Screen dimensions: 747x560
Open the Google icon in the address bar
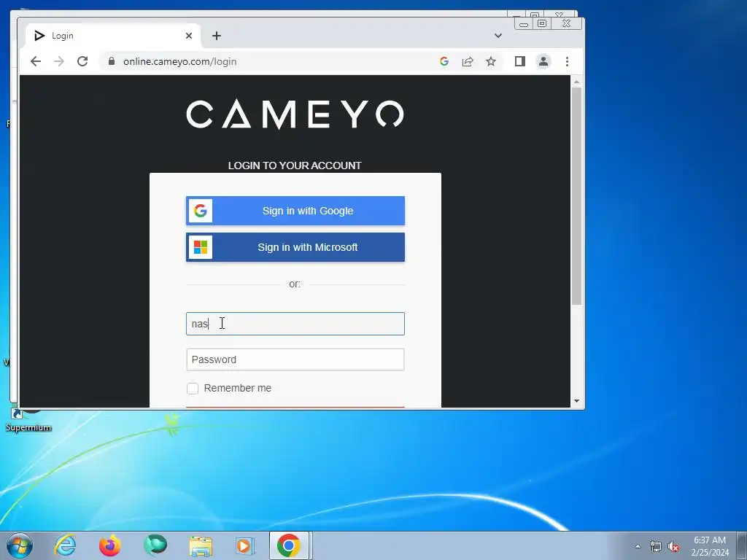pos(444,61)
